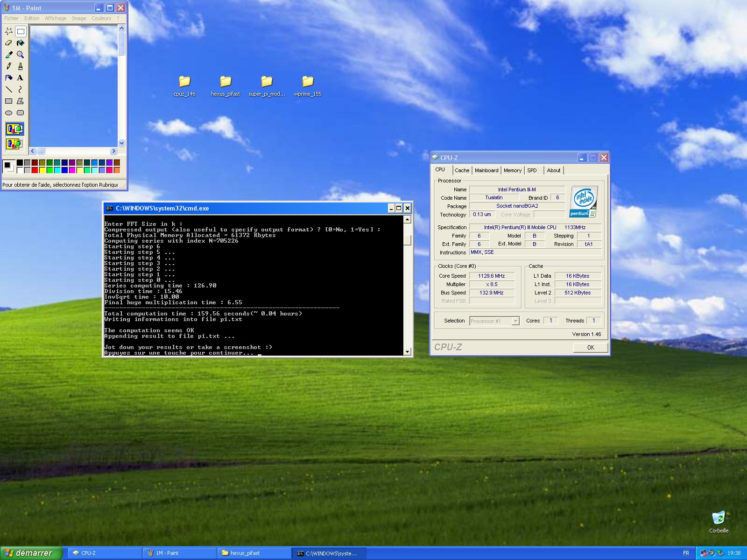747x560 pixels.
Task: Choose the Curve tool in Paint
Action: [21, 90]
